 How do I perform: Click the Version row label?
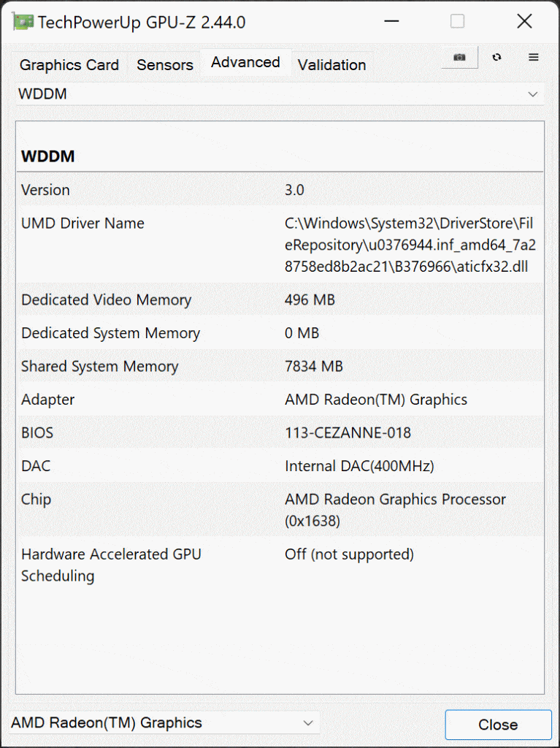[x=45, y=190]
